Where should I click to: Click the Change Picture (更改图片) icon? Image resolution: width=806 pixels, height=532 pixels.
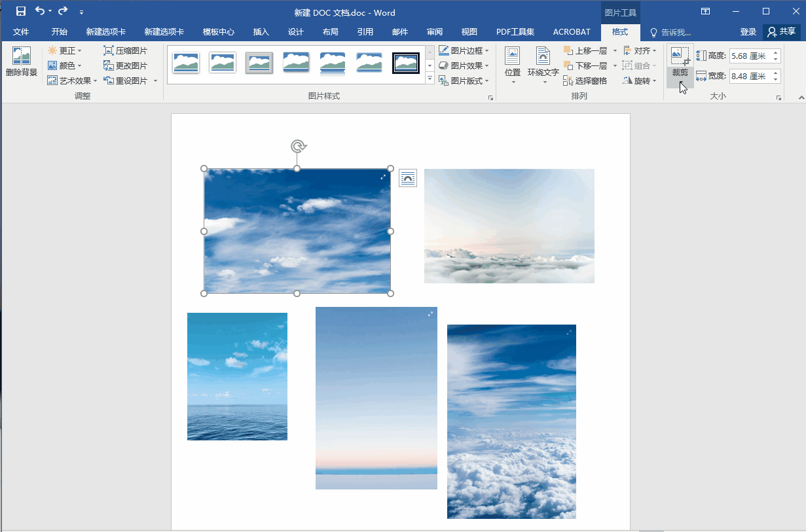(109, 65)
